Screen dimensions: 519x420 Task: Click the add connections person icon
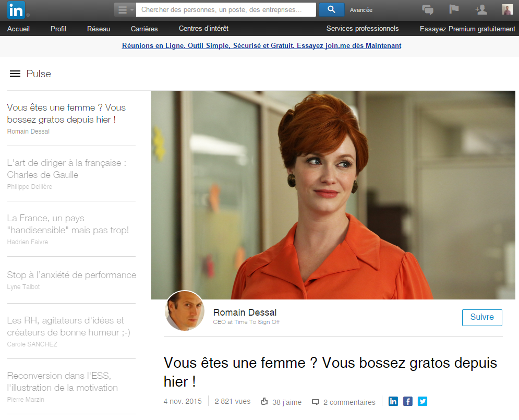point(481,9)
